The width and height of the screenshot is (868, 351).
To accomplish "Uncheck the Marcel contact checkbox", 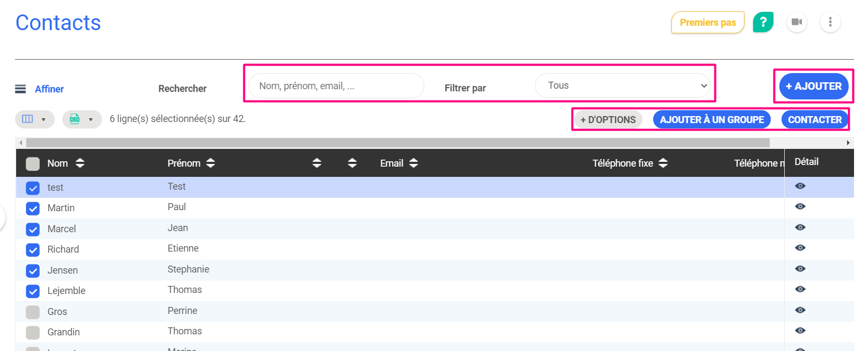I will [x=33, y=230].
